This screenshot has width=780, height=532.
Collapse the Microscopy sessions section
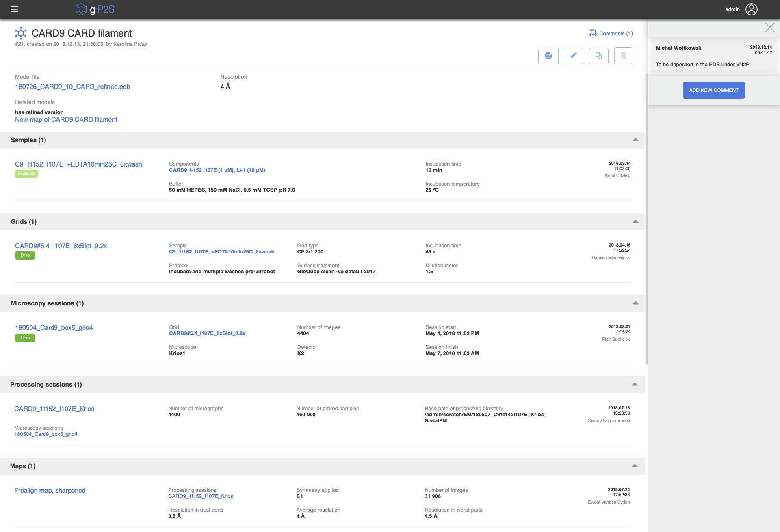click(x=635, y=303)
